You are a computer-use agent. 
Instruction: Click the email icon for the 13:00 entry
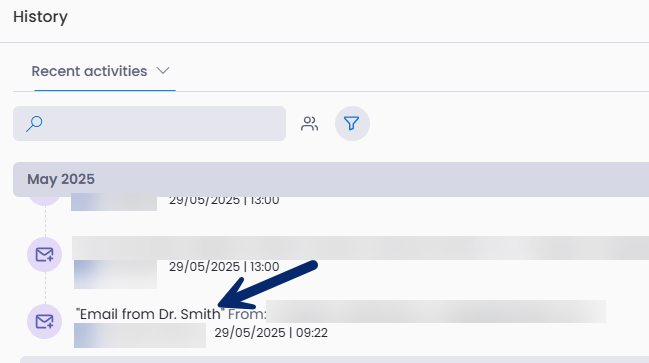[x=44, y=254]
